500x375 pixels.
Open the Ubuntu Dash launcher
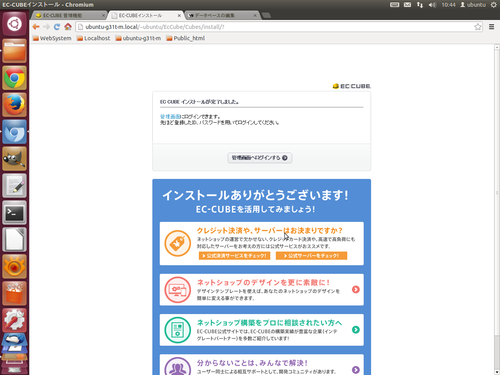[x=14, y=24]
